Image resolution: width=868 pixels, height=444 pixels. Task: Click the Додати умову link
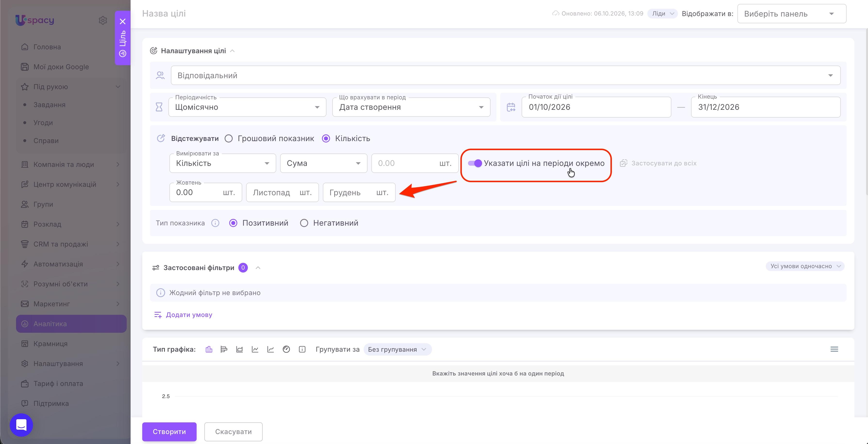189,315
